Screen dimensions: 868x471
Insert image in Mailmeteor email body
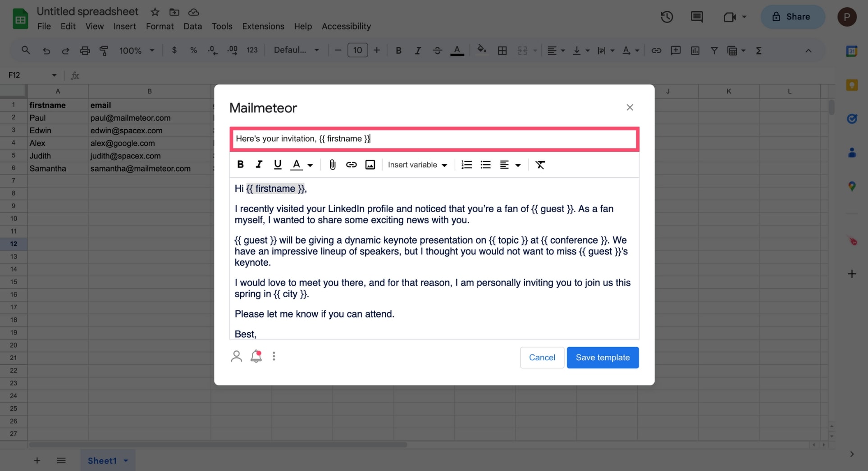tap(370, 165)
